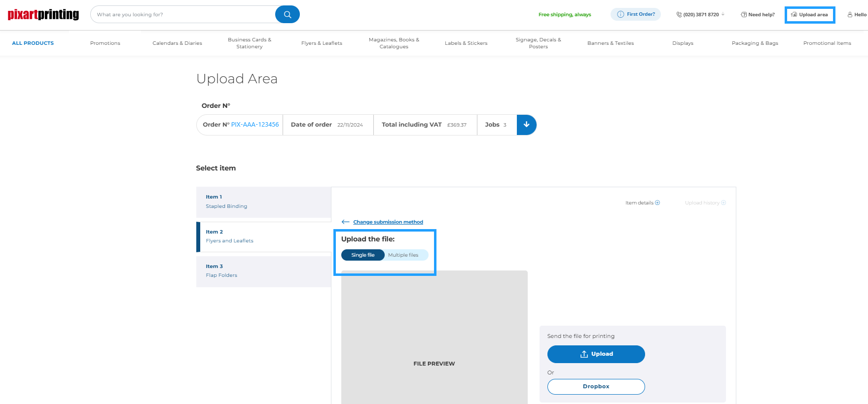Click the Pixartprinting logo
The image size is (868, 404).
point(43,14)
